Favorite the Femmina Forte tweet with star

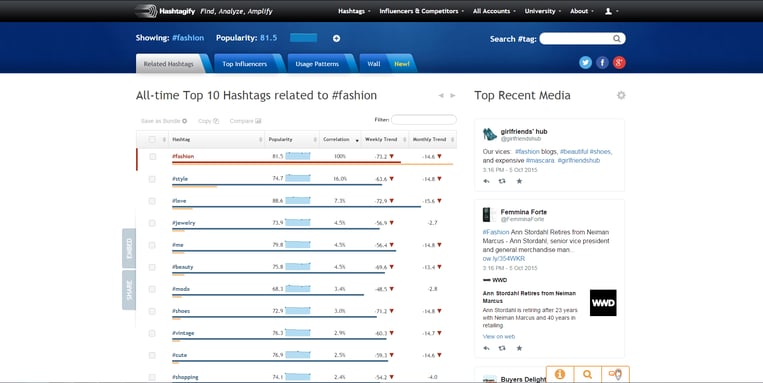(x=519, y=348)
